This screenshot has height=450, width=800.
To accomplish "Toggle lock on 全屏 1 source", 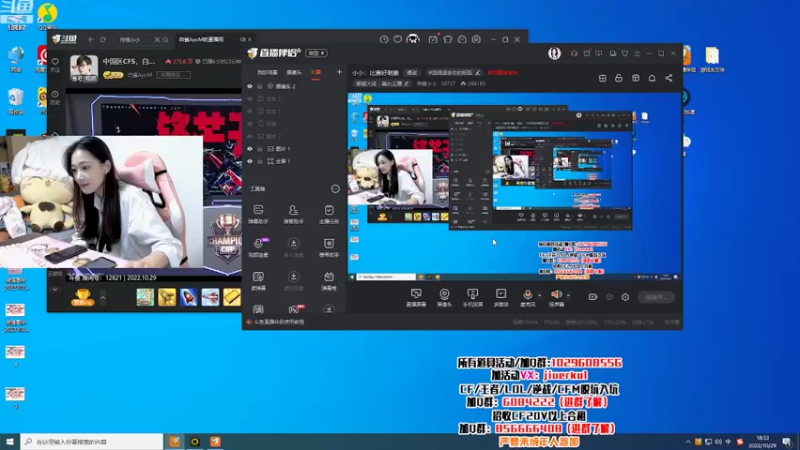I will (260, 161).
